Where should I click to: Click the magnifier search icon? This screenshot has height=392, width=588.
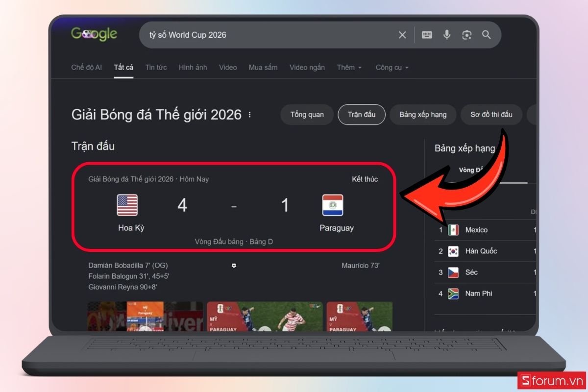(x=487, y=35)
